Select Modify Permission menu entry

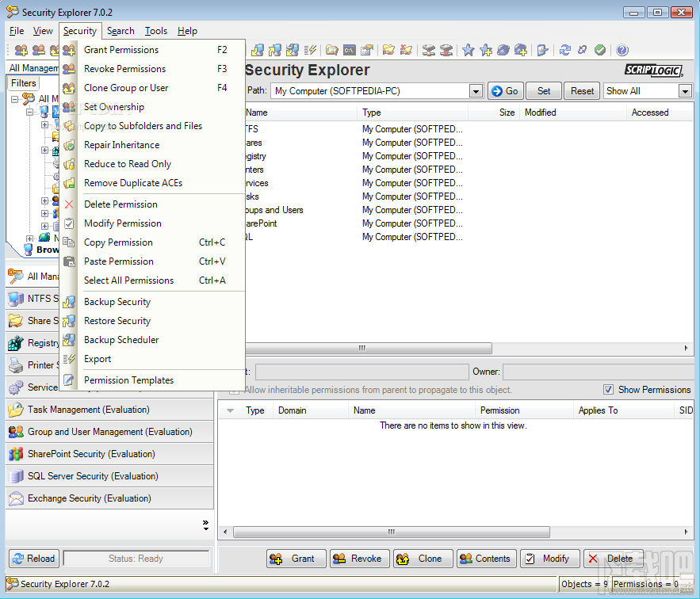pos(152,223)
